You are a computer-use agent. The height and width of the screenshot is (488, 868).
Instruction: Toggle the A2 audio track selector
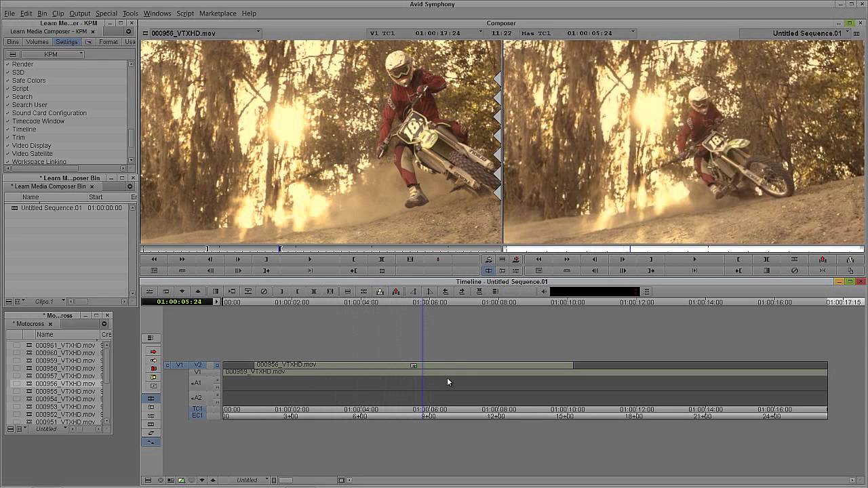[198, 398]
